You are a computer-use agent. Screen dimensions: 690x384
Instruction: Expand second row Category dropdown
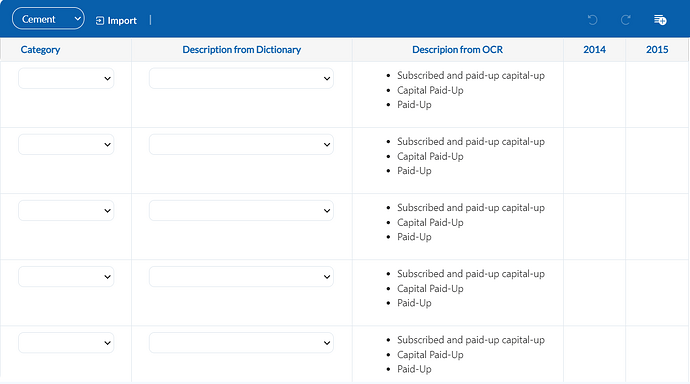[x=66, y=144]
